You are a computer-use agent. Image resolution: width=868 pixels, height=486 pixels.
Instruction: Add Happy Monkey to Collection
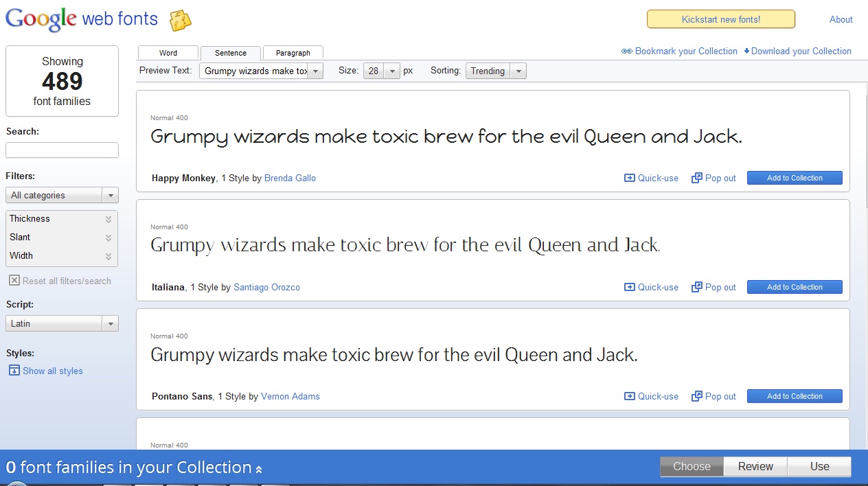click(x=795, y=178)
